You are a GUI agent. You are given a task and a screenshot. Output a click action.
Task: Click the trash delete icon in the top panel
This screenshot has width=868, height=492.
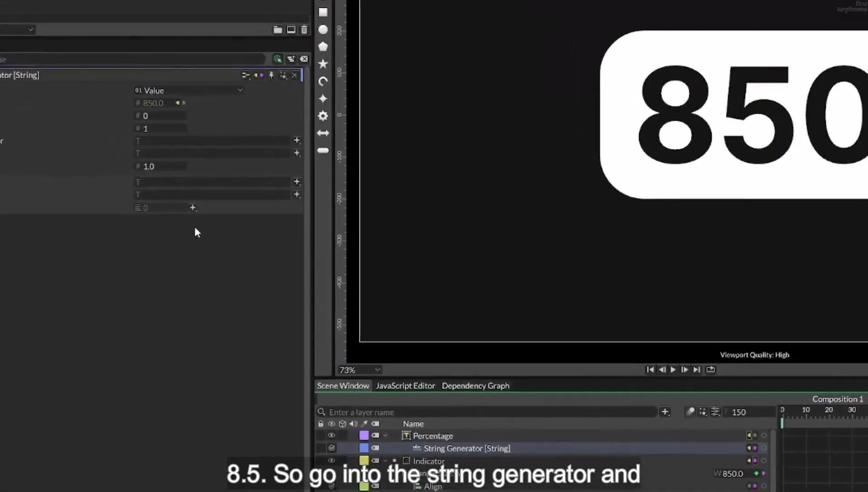coord(304,29)
